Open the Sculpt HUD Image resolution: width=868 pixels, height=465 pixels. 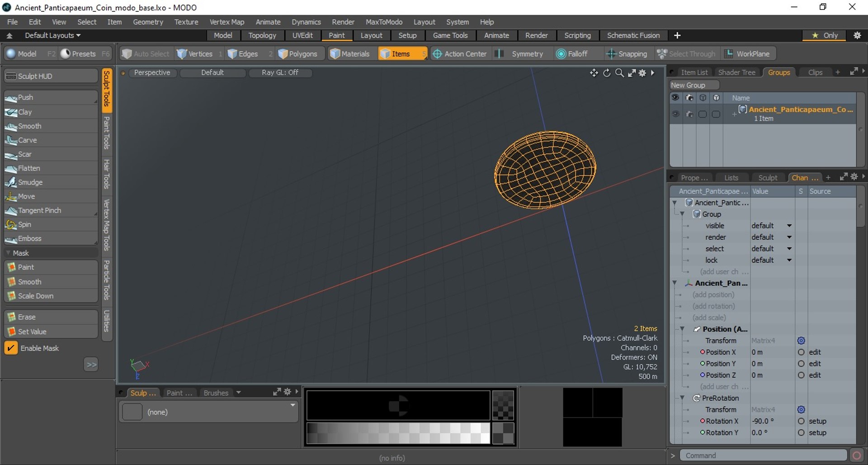(x=51, y=76)
